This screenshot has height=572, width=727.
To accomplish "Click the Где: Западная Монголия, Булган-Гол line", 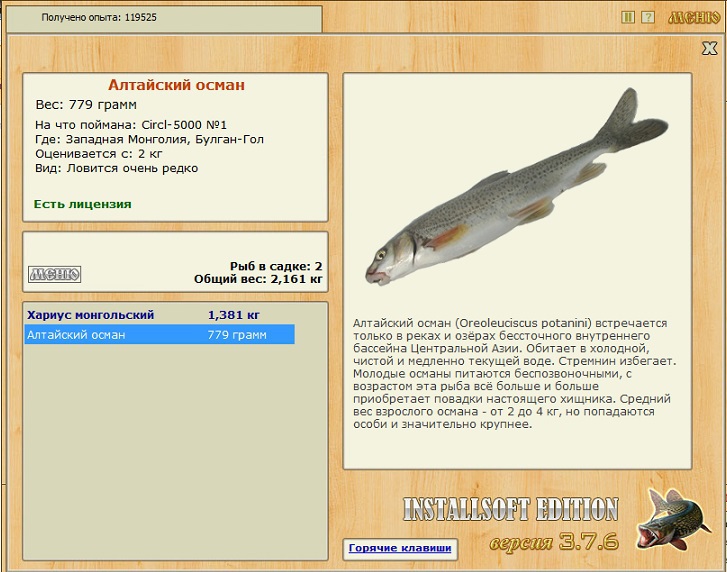I will point(149,139).
